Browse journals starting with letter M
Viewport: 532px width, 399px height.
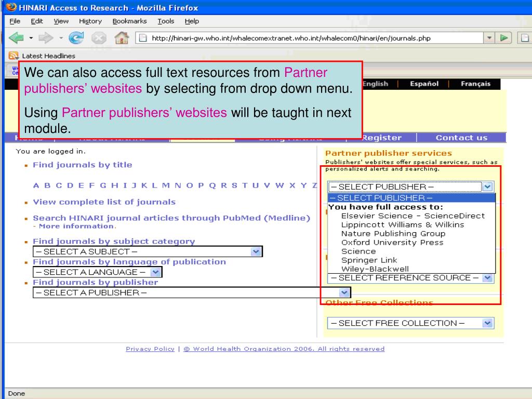(x=166, y=185)
